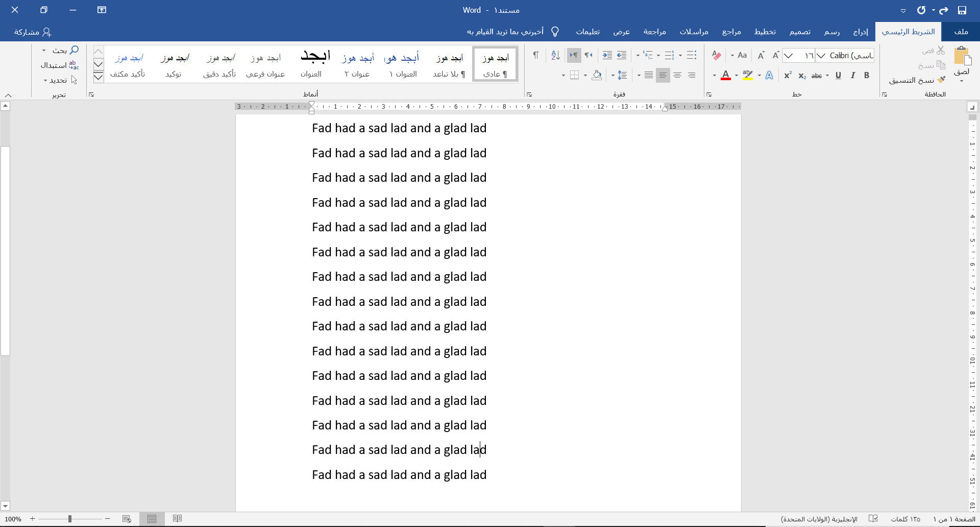The height and width of the screenshot is (527, 980).
Task: Click the Format Painter (نسخ التنسيق) brush icon
Action: click(x=942, y=80)
